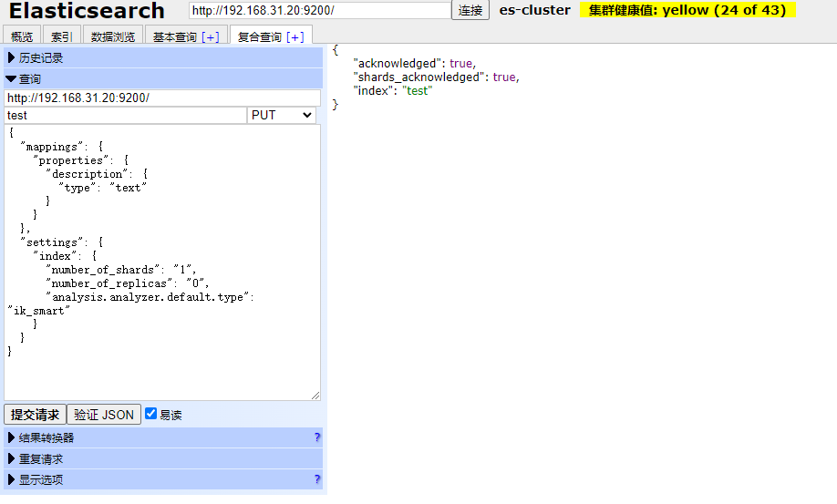This screenshot has height=504, width=837.
Task: Click the [+] next to 基本查询 tab
Action: pyautogui.click(x=211, y=36)
